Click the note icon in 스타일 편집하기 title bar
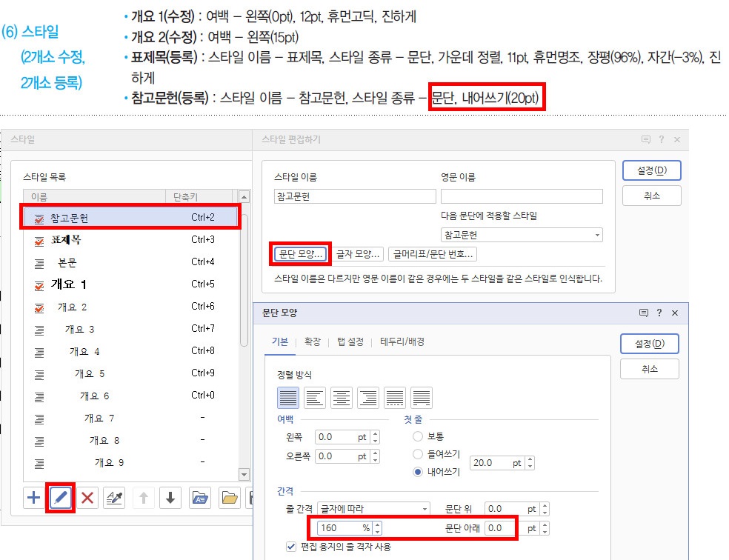Screen dimensions: 729x560 (646, 139)
